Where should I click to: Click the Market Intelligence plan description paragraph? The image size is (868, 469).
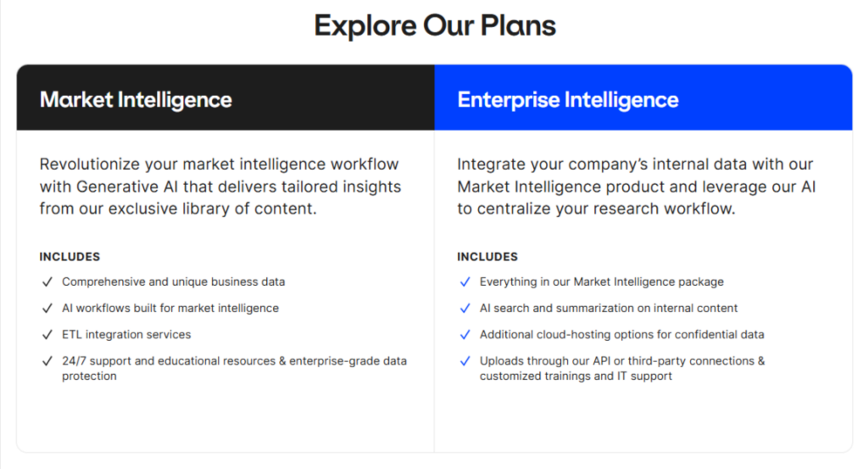(220, 186)
